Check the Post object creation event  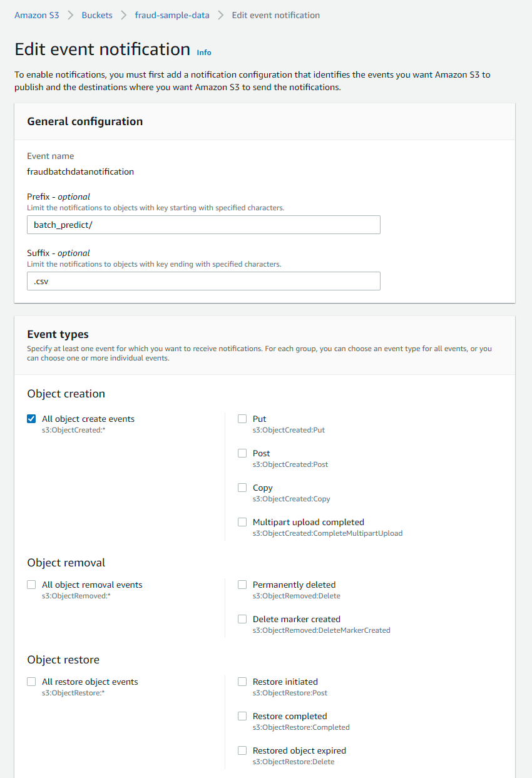point(242,454)
